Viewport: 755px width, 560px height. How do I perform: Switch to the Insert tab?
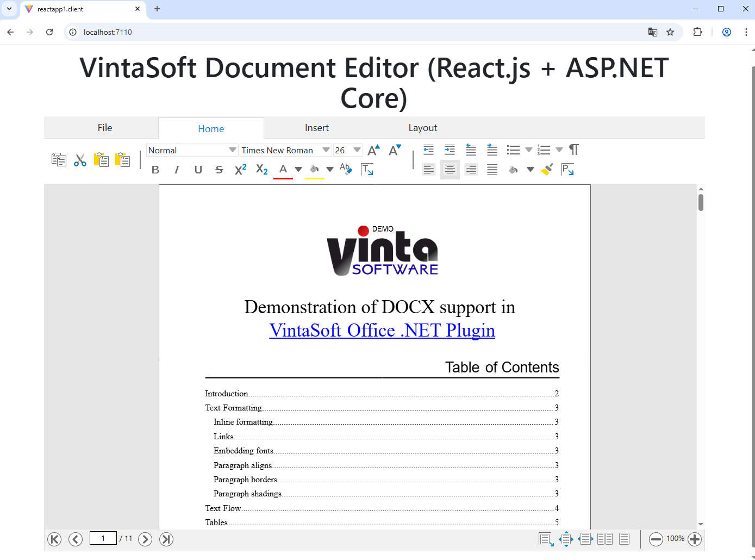click(316, 128)
